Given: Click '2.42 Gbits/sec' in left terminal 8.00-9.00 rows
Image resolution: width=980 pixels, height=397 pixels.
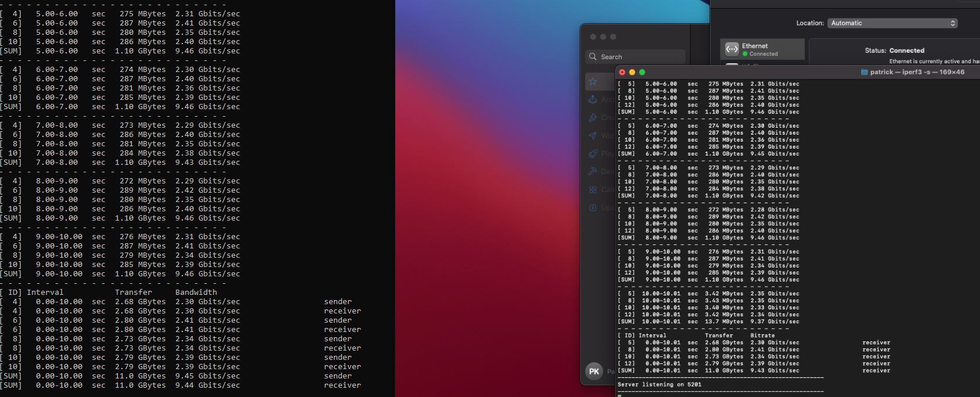Looking at the screenshot, I should tap(208, 190).
